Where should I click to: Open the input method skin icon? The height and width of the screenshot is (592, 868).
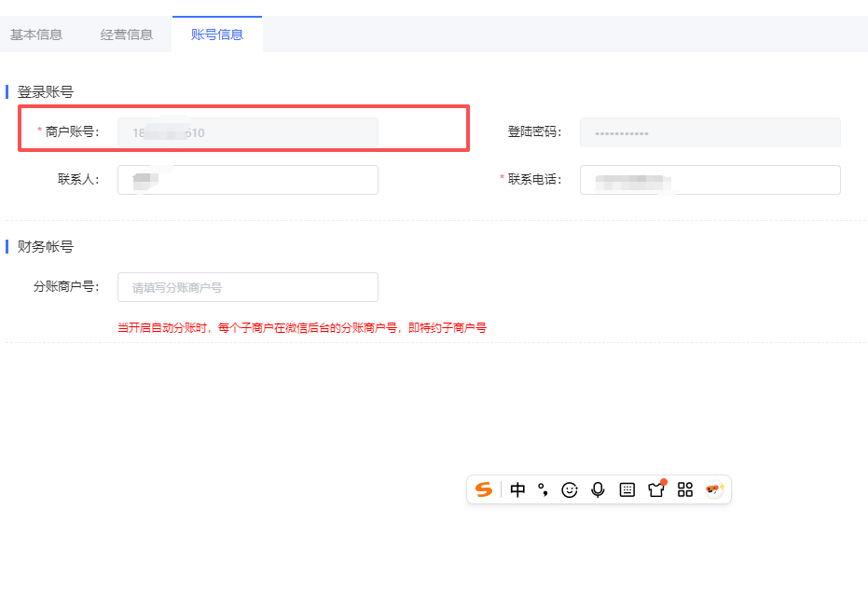(655, 489)
